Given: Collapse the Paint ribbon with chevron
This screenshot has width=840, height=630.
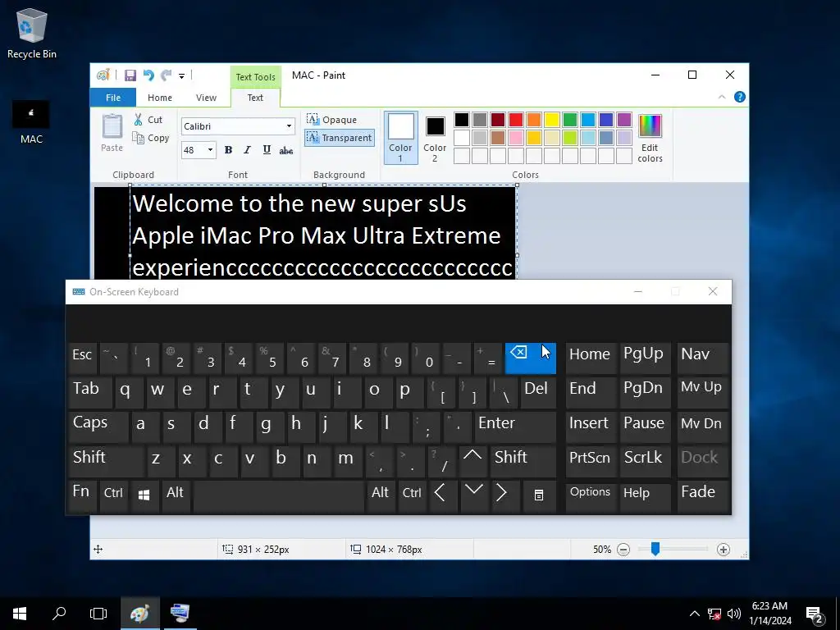Looking at the screenshot, I should click(722, 97).
